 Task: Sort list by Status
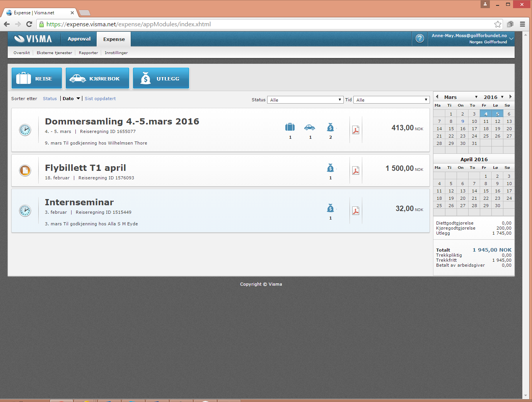pyautogui.click(x=50, y=99)
